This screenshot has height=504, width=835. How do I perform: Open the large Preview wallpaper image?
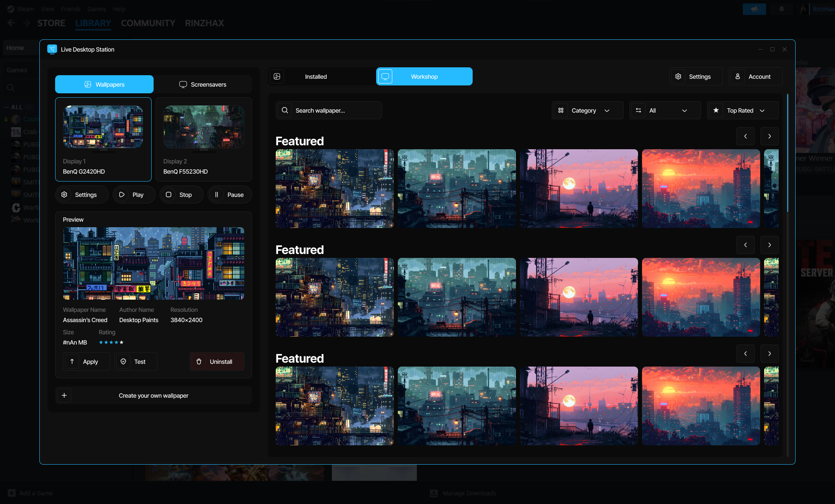[154, 263]
